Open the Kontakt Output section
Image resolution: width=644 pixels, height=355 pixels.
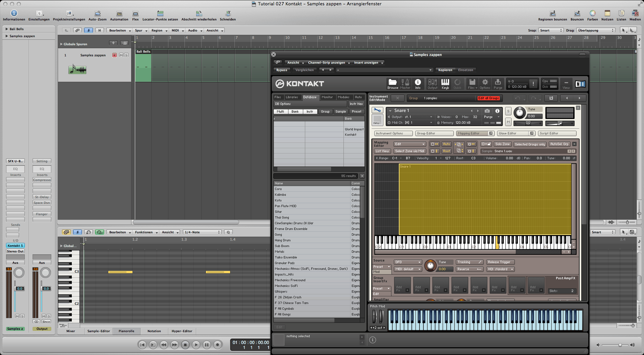tap(432, 83)
